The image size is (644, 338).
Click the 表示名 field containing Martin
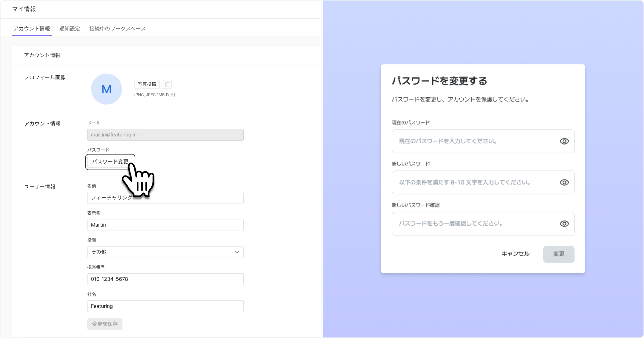pyautogui.click(x=165, y=225)
